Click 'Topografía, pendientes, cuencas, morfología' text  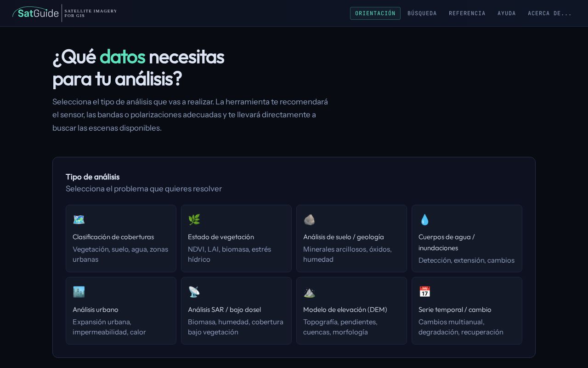point(340,327)
